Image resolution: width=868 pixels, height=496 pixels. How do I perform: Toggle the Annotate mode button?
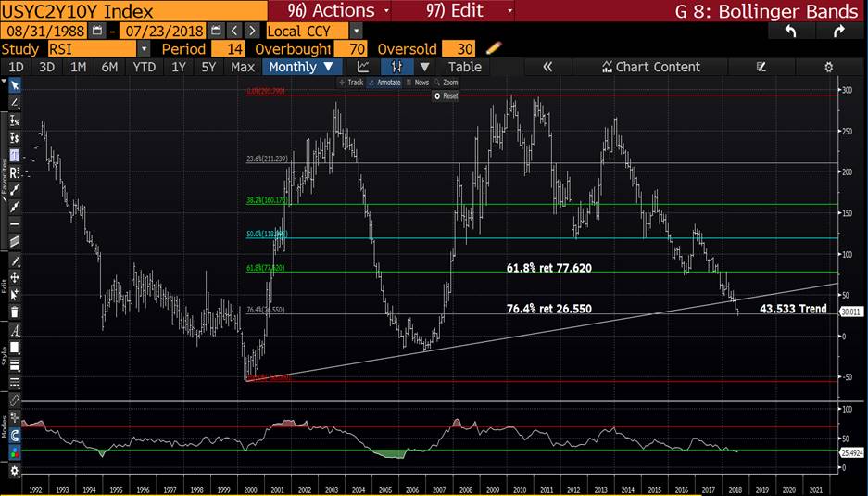(x=384, y=82)
